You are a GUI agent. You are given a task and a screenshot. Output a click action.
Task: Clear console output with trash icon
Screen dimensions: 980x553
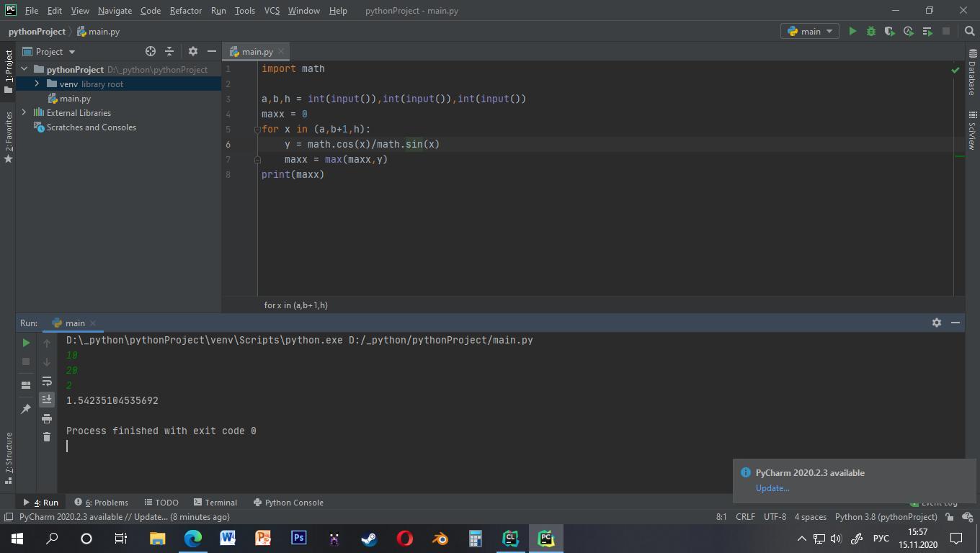point(47,436)
